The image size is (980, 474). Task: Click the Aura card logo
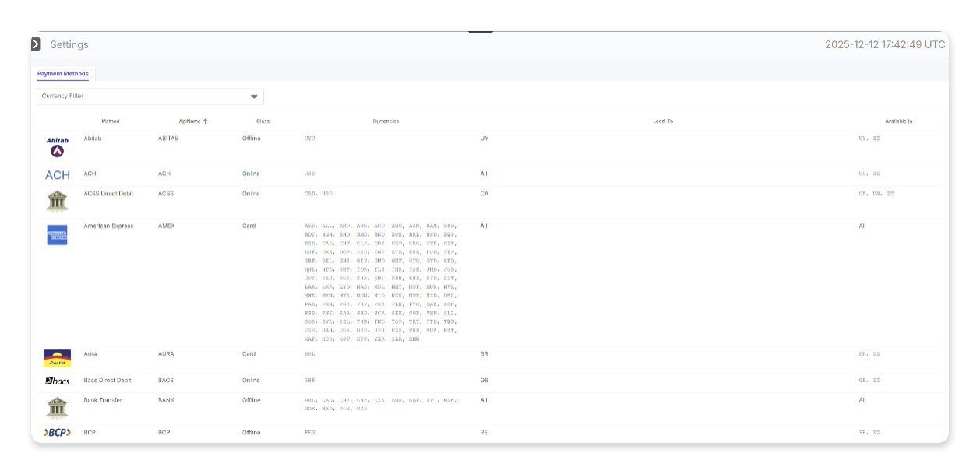pos(58,358)
